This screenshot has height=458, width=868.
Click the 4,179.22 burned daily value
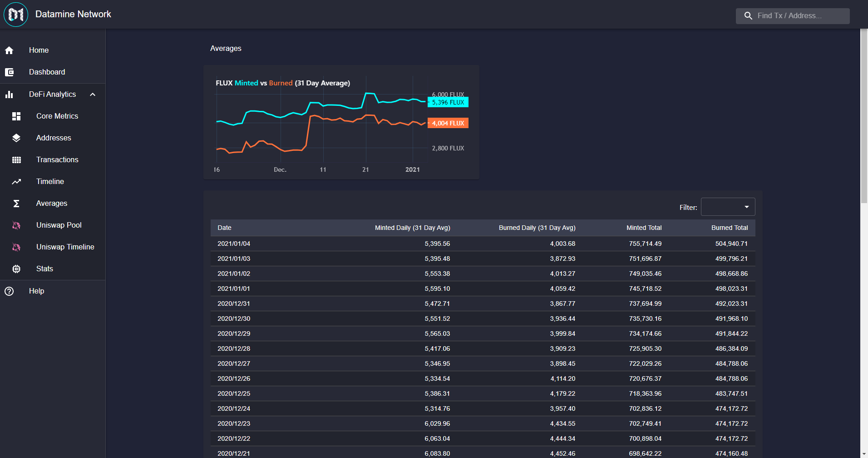tap(562, 393)
